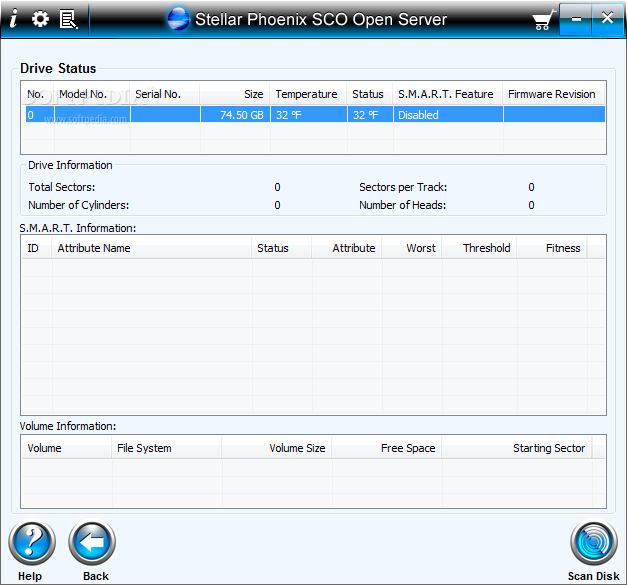The width and height of the screenshot is (627, 585).
Task: Click Status header in S.M.A.R.T. Information
Action: pyautogui.click(x=282, y=248)
